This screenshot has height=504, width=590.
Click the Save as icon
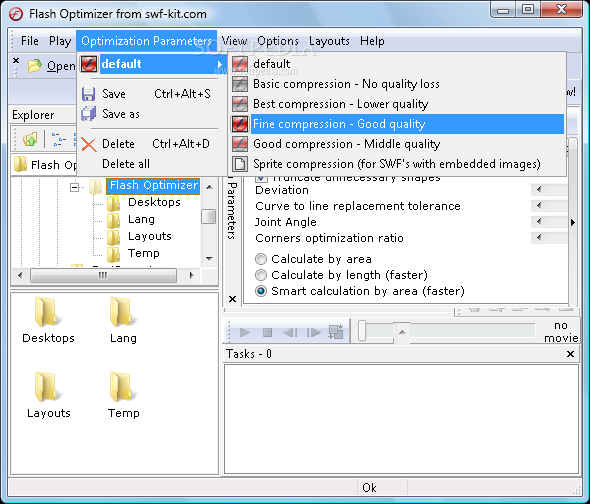[x=89, y=114]
